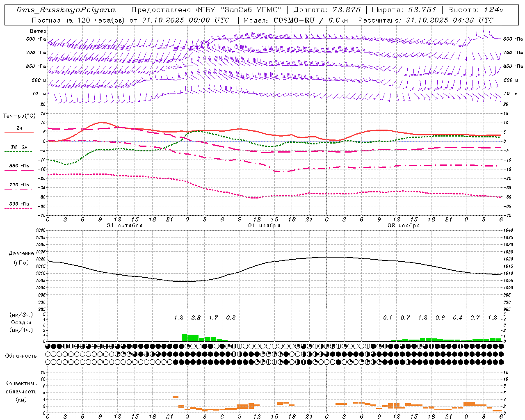Click the precipitation value '0.9'
Screen dimensions: 525x420
tap(440, 318)
